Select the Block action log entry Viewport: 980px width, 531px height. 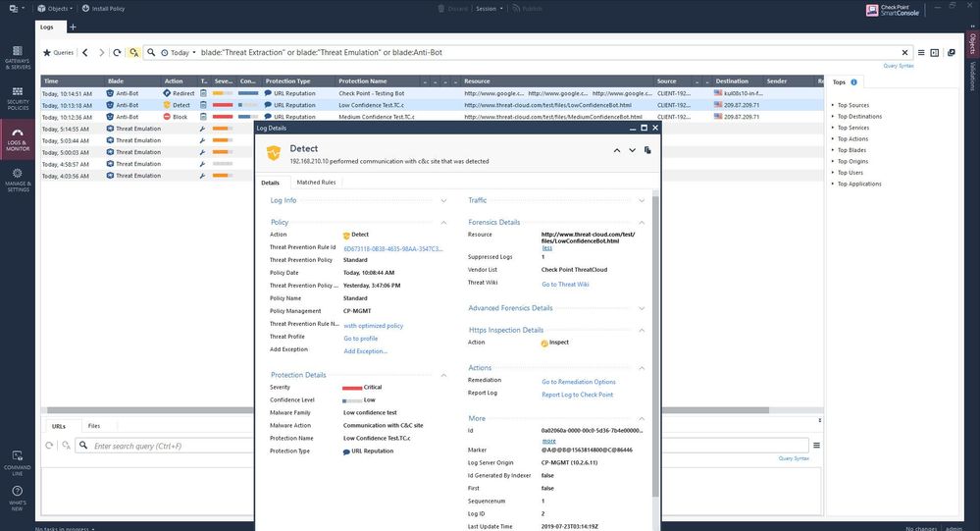tap(432, 117)
